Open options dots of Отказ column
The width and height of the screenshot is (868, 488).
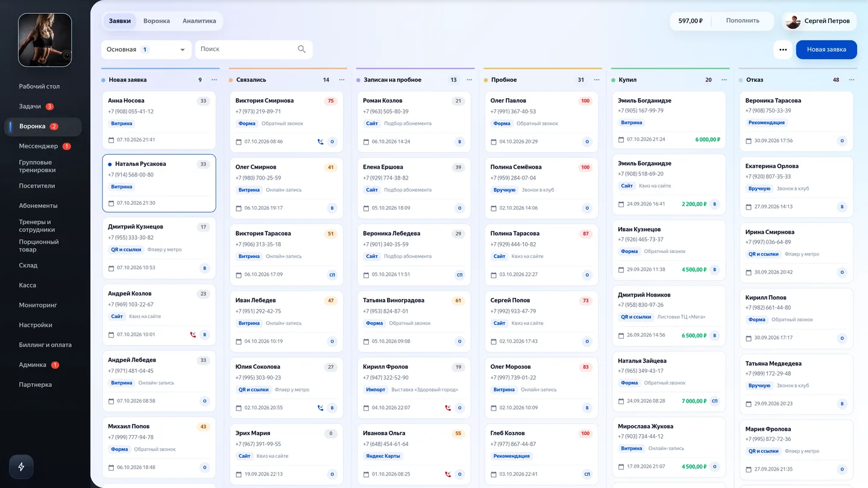click(852, 80)
